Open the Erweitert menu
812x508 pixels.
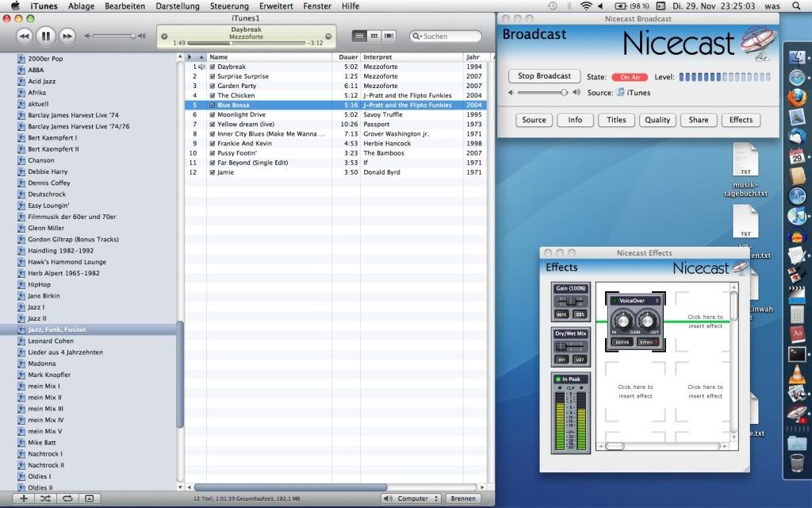coord(276,6)
